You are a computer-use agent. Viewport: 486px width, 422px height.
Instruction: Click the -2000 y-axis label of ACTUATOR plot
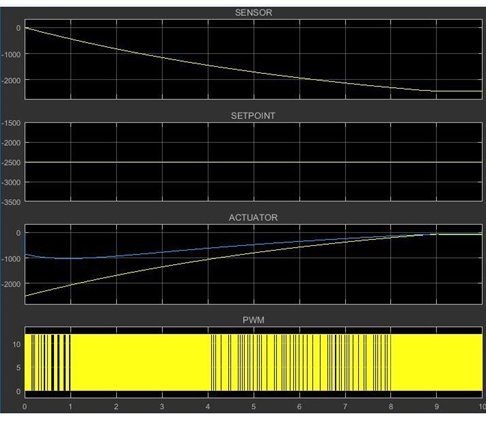point(11,284)
